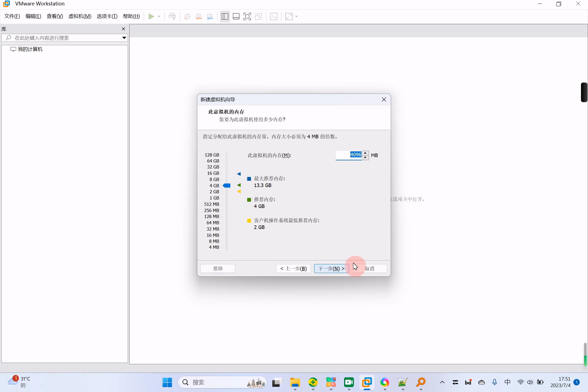The image size is (588, 392).
Task: Open the power options dropdown arrow
Action: click(x=159, y=17)
